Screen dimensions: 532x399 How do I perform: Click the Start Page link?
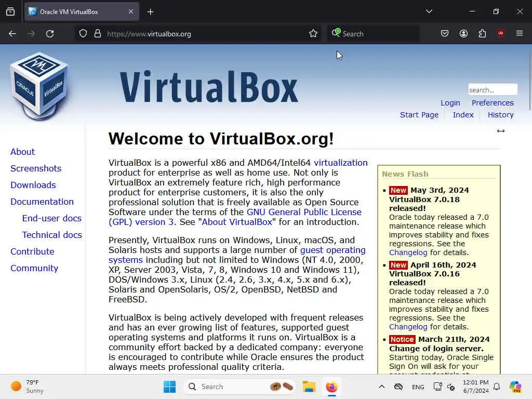[x=419, y=115]
